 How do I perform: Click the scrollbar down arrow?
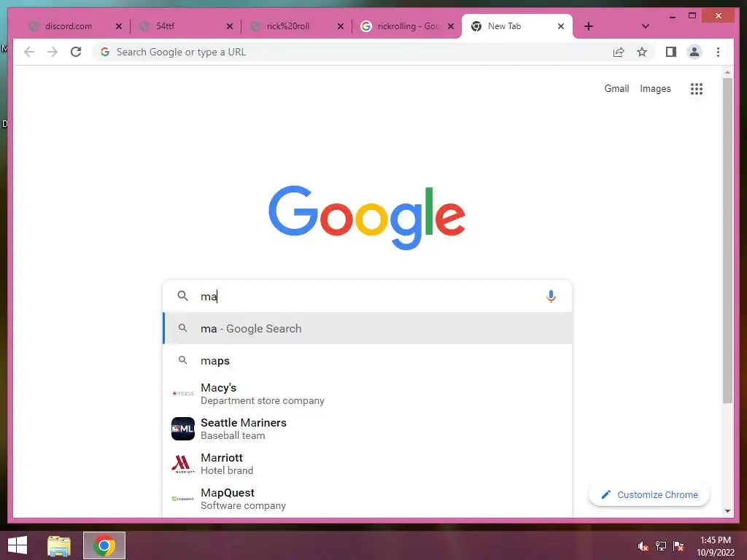(x=727, y=511)
